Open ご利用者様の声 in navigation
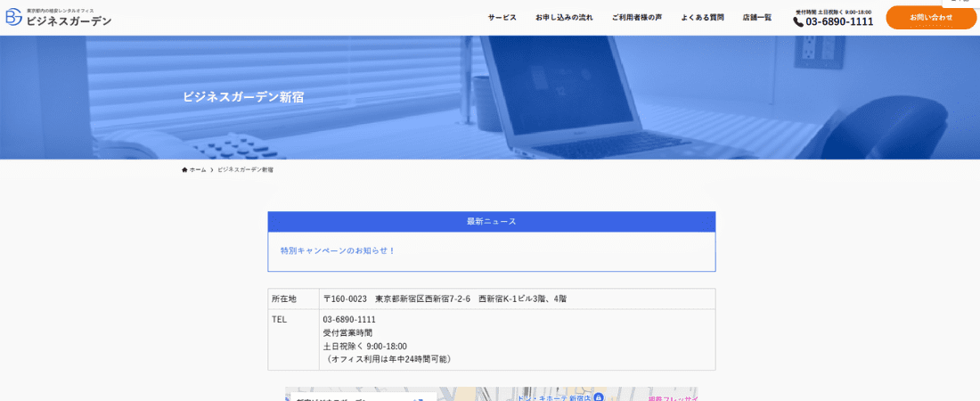The height and width of the screenshot is (401, 980). point(636,18)
